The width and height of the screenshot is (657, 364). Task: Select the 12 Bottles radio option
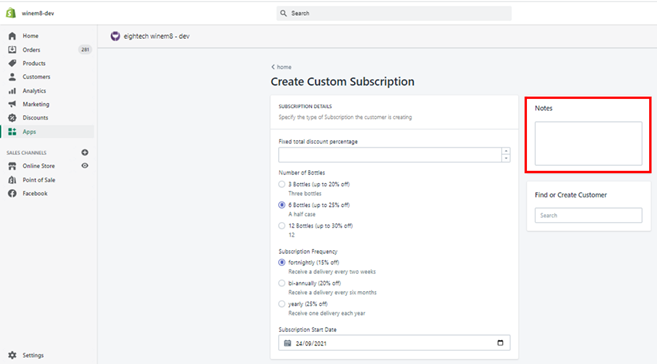tap(282, 226)
